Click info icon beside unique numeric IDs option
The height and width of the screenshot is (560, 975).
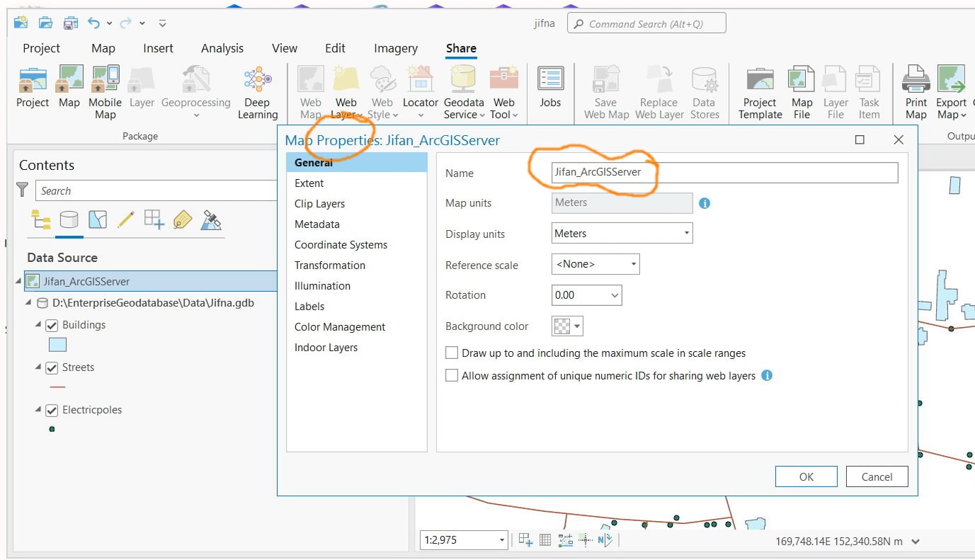pos(767,375)
